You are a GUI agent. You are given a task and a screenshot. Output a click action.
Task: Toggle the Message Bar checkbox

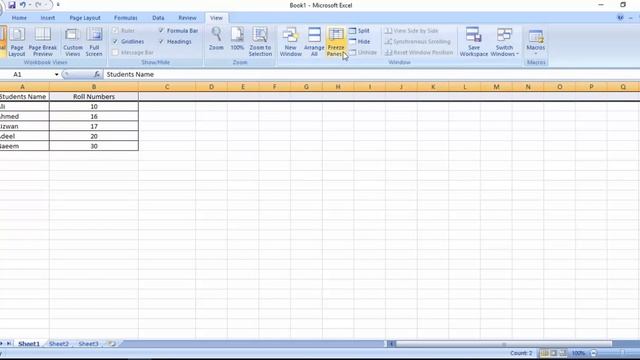(x=115, y=52)
